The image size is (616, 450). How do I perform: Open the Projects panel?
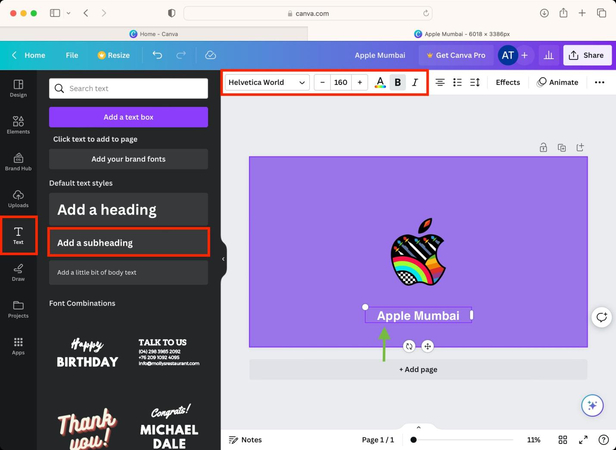pyautogui.click(x=18, y=309)
